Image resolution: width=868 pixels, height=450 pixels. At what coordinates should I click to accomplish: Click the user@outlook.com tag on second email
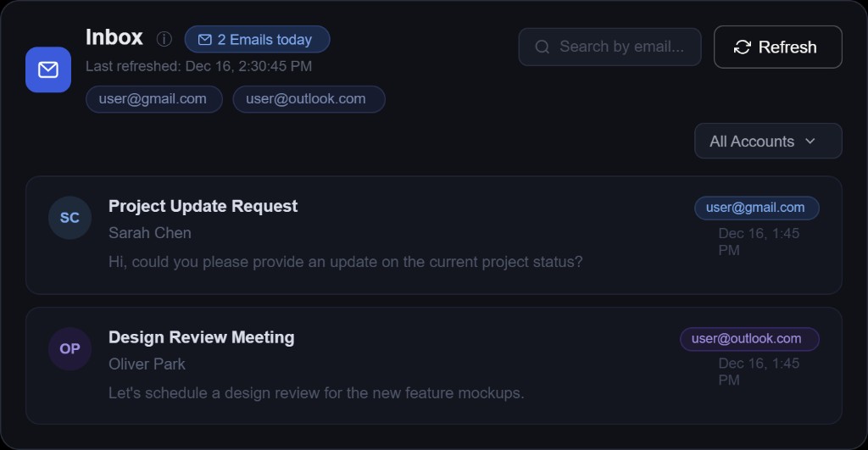(748, 339)
